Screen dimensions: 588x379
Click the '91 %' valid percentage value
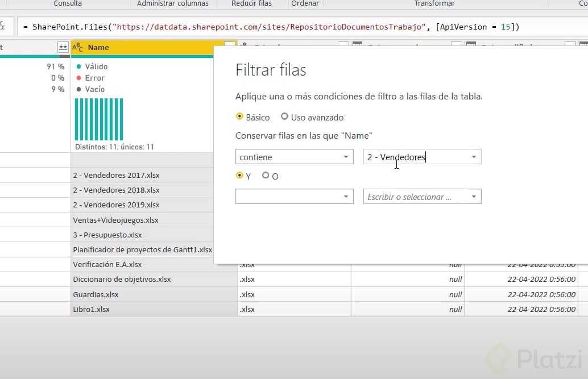click(x=56, y=66)
